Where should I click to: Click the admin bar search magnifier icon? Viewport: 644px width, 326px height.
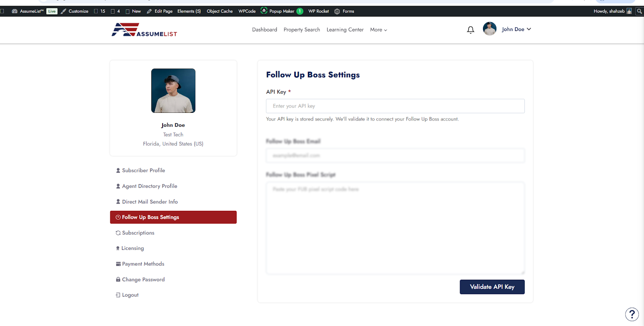pyautogui.click(x=639, y=11)
